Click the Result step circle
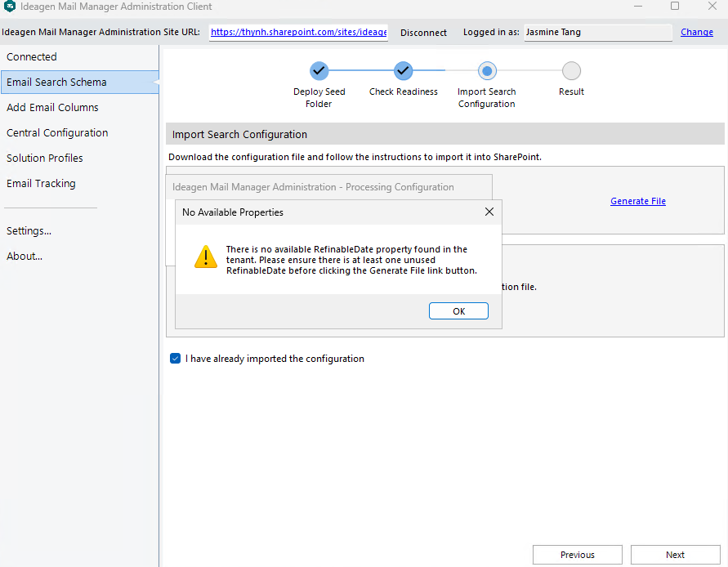728x567 pixels. [571, 71]
